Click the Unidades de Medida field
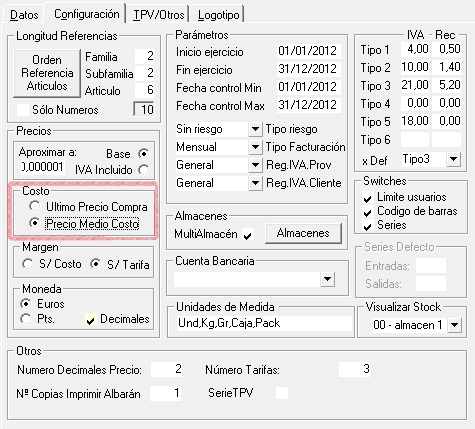The image size is (475, 429). tap(264, 323)
